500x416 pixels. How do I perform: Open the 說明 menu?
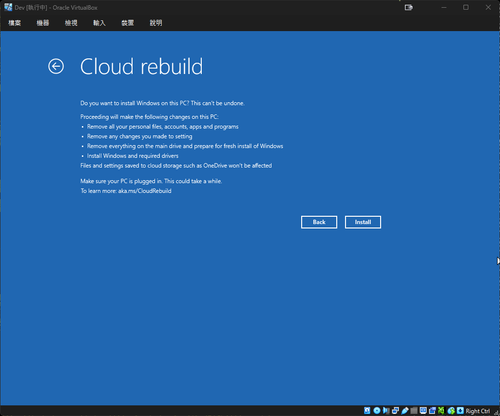click(x=156, y=23)
